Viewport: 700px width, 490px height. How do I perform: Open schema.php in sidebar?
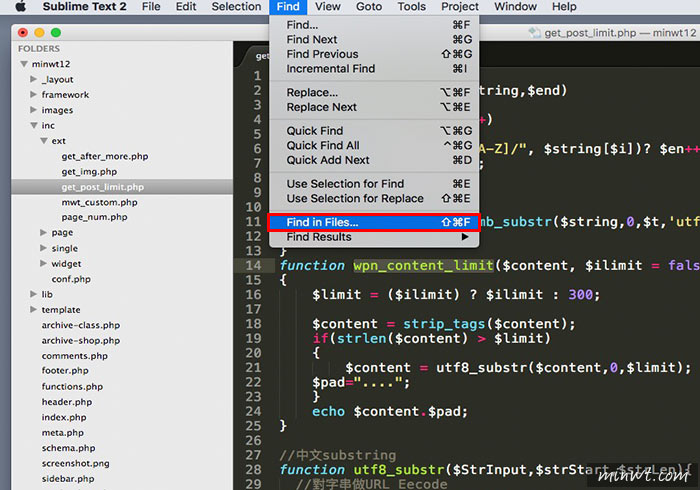[68, 448]
